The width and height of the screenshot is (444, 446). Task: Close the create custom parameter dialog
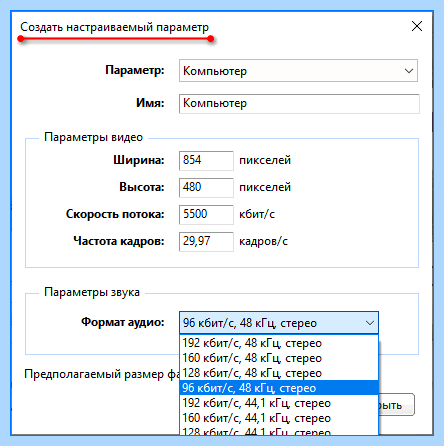(417, 26)
